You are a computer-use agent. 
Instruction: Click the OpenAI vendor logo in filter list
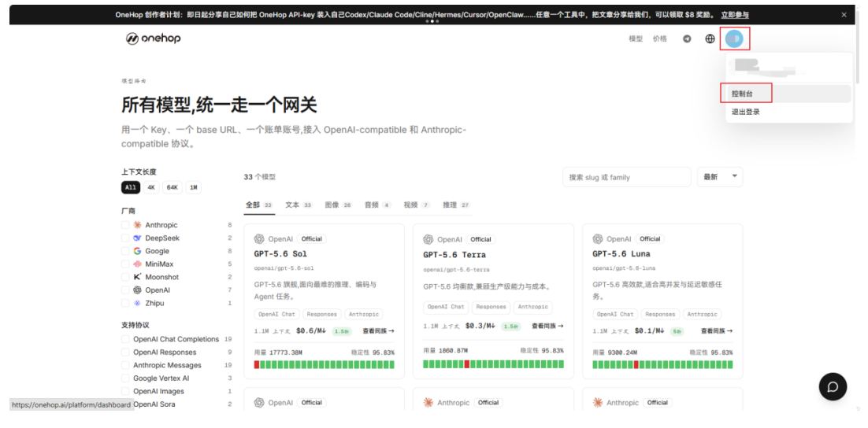pyautogui.click(x=137, y=290)
